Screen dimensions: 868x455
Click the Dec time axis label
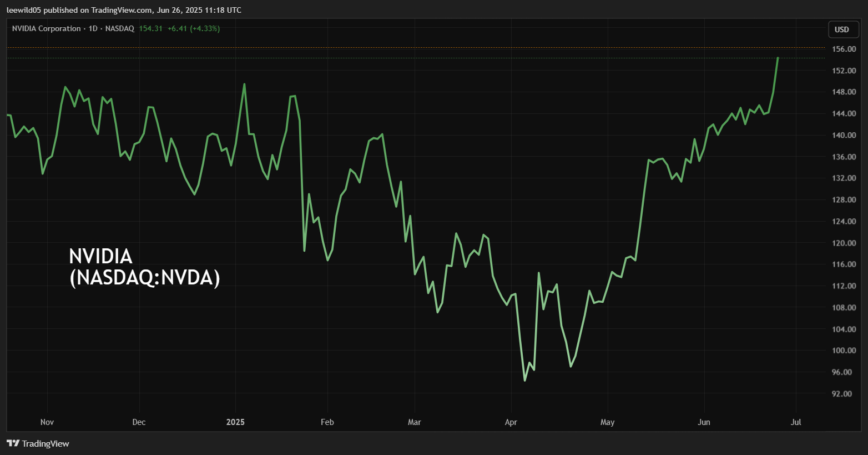(139, 422)
